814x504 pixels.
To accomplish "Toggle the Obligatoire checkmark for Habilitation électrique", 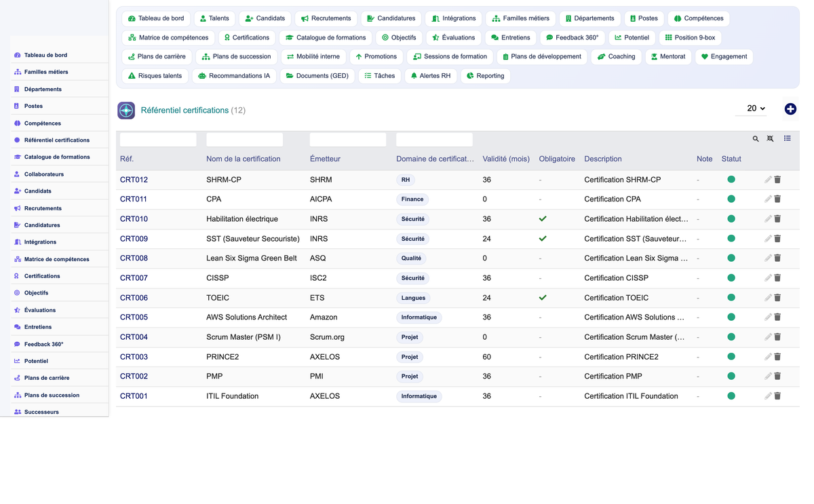I will point(543,219).
